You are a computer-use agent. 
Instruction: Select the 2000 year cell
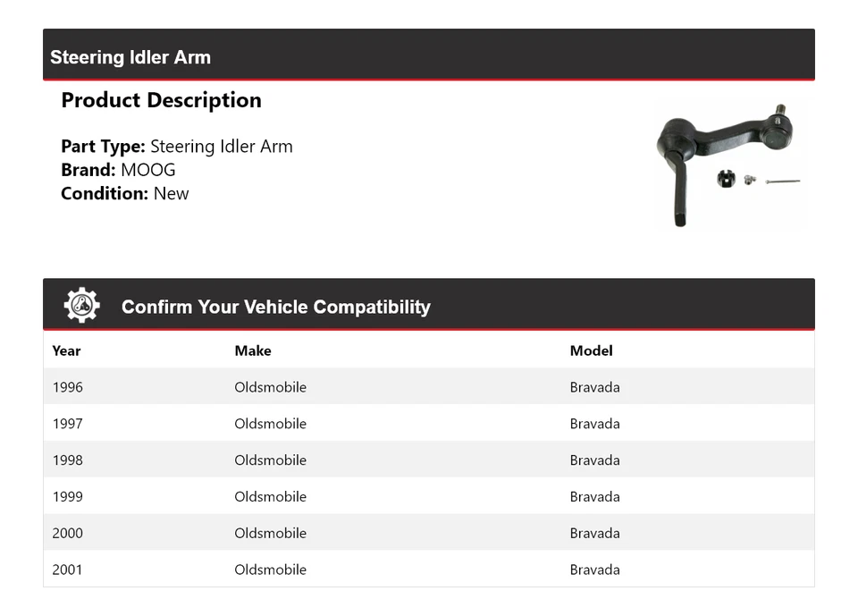pos(68,534)
